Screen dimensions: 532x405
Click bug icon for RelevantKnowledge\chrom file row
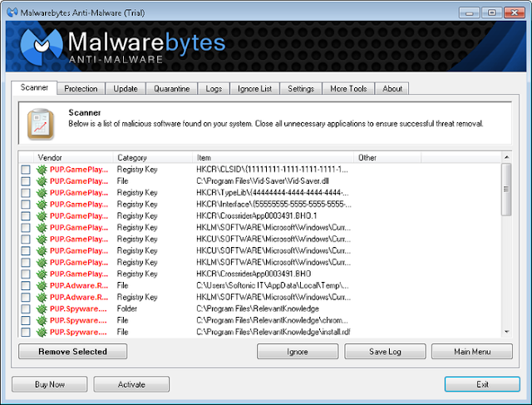click(42, 320)
